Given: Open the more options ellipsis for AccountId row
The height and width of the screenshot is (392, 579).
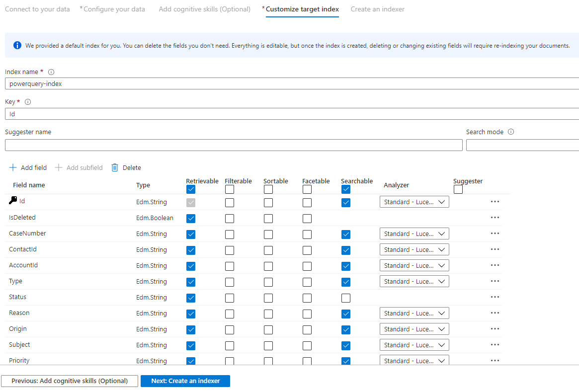Looking at the screenshot, I should coord(495,265).
